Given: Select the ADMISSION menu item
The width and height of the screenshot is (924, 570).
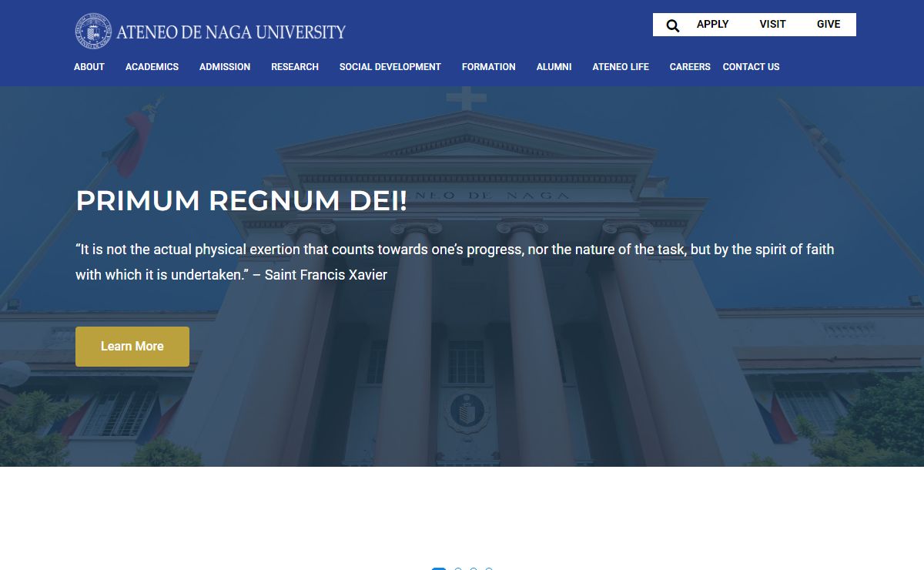Looking at the screenshot, I should click(x=225, y=67).
